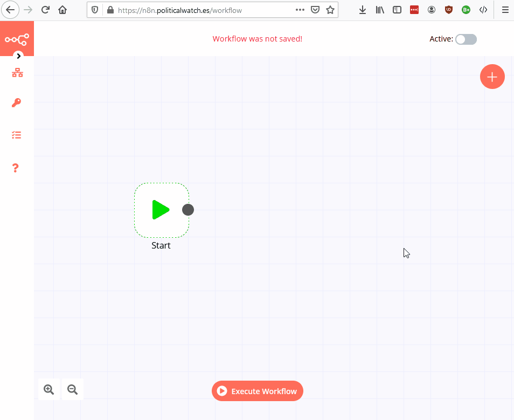The height and width of the screenshot is (420, 514).
Task: Open the Help question mark menu
Action: 16,168
